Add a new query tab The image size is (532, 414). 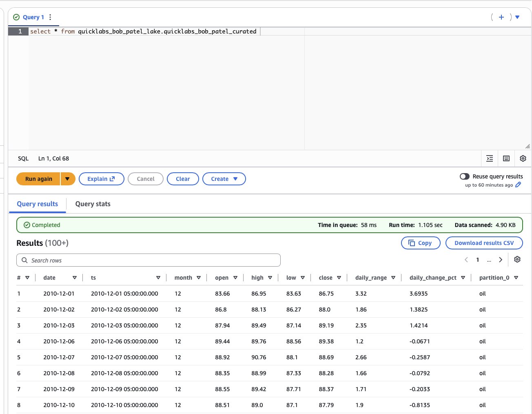(x=501, y=17)
